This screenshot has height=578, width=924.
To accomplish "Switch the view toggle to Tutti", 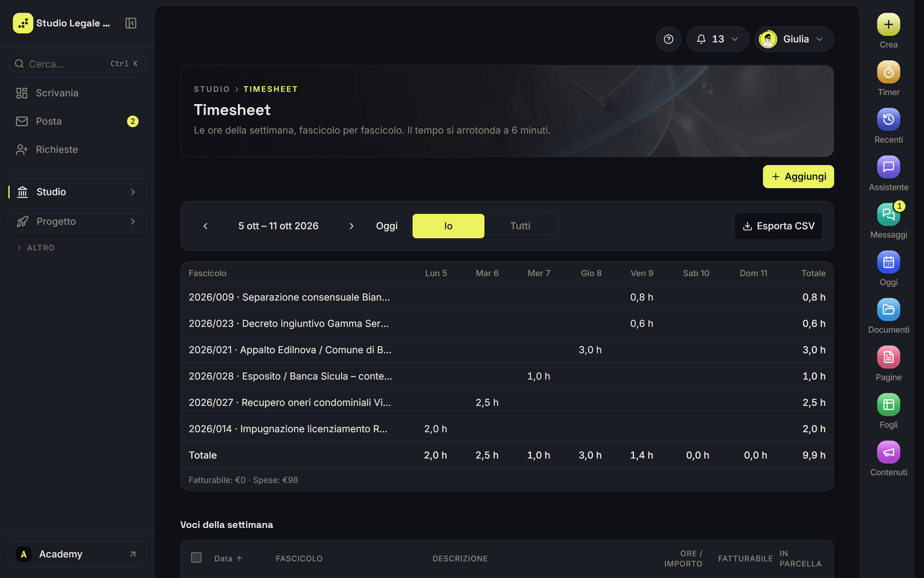I will [520, 226].
